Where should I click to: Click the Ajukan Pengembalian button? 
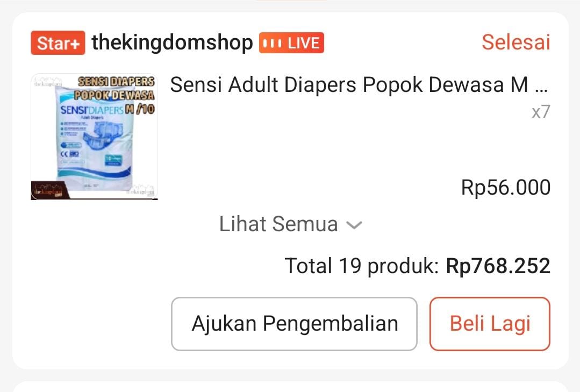click(294, 324)
